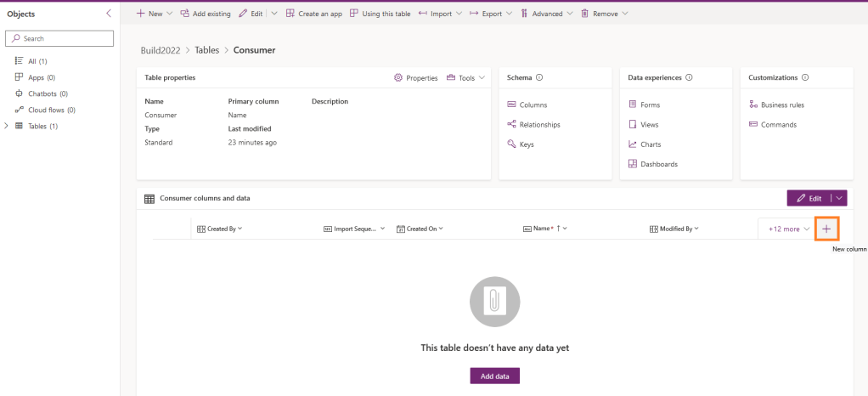Open the dropdown arrow beside purple Edit button
This screenshot has height=396, width=868.
pos(839,198)
